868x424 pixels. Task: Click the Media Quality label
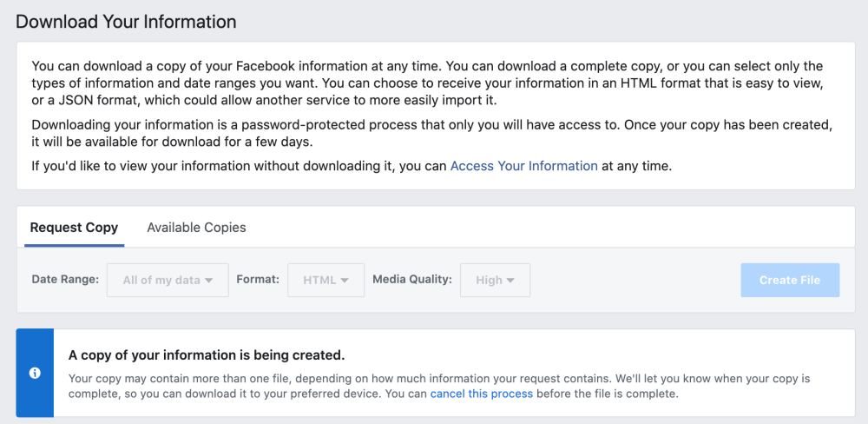coord(412,280)
